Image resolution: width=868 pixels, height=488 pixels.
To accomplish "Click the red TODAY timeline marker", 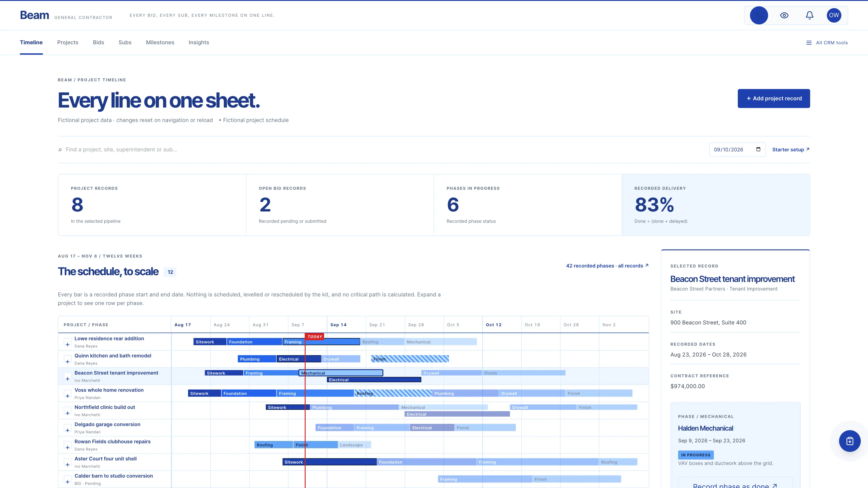I will [315, 336].
